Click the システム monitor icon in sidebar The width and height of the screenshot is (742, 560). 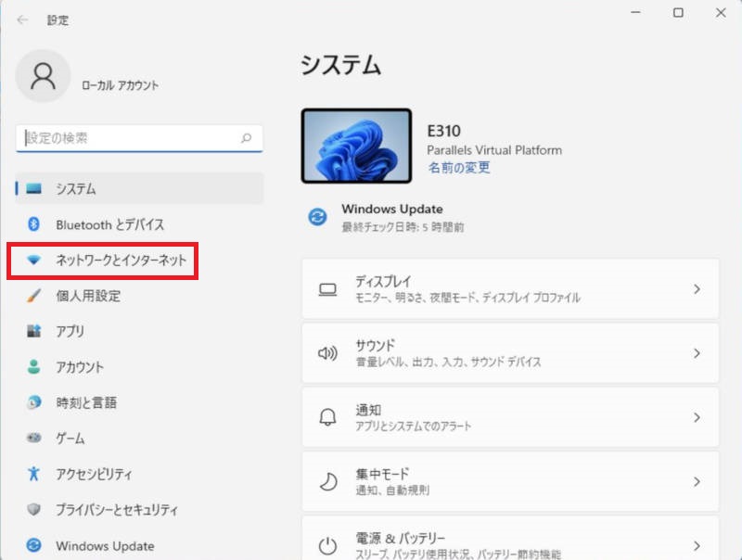click(x=33, y=189)
